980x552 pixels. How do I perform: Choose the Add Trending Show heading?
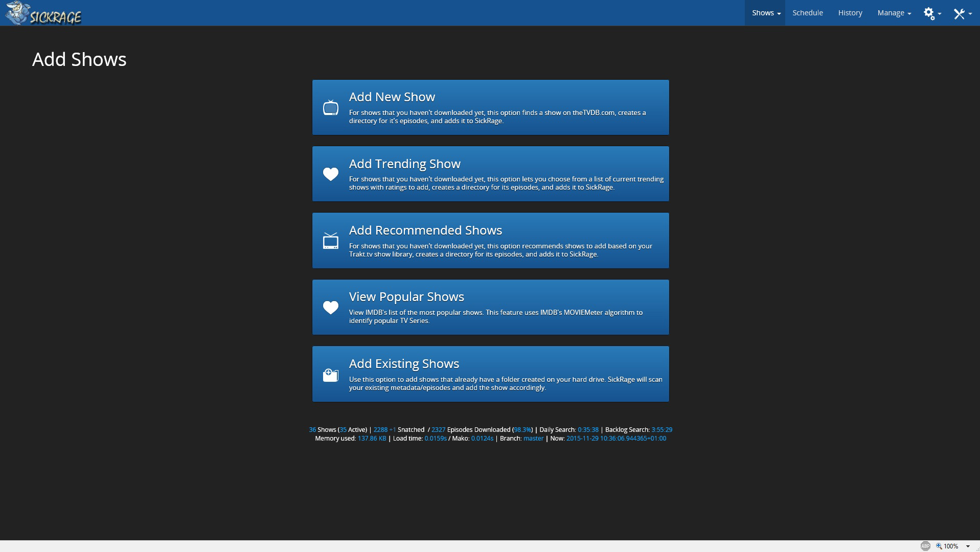[405, 164]
